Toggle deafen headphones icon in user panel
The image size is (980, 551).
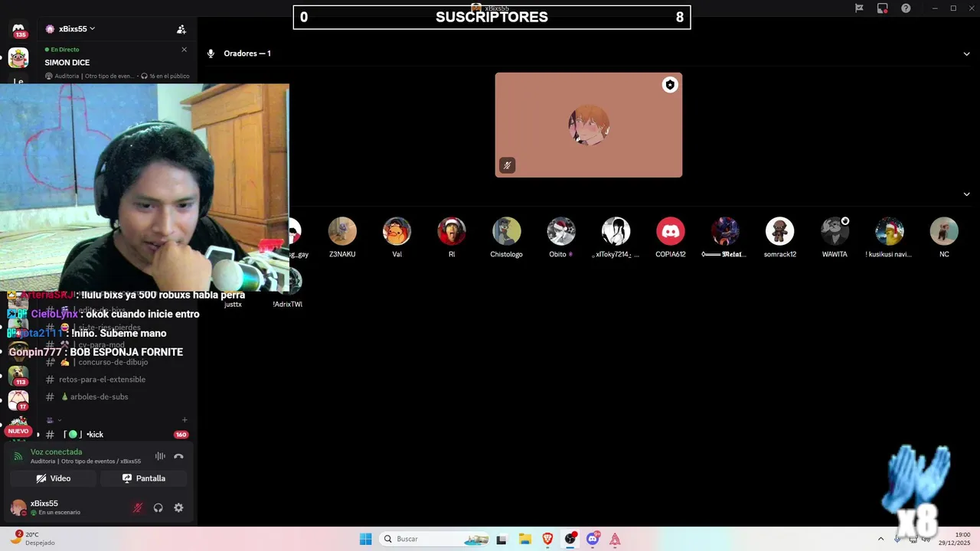(x=158, y=507)
